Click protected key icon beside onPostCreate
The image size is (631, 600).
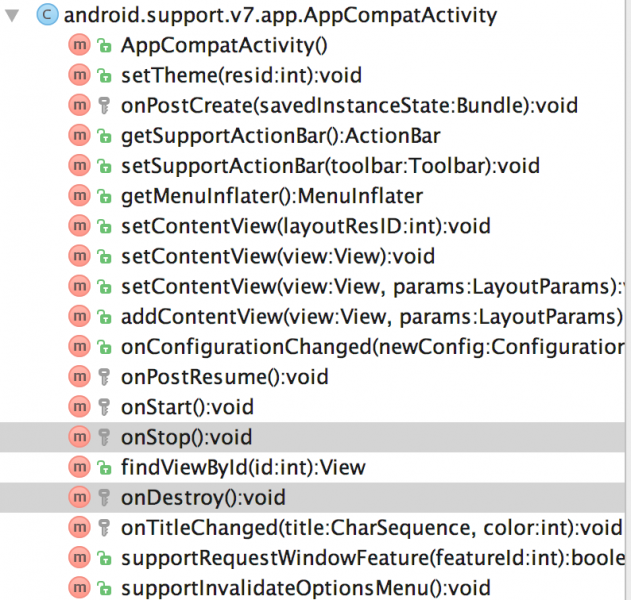104,106
